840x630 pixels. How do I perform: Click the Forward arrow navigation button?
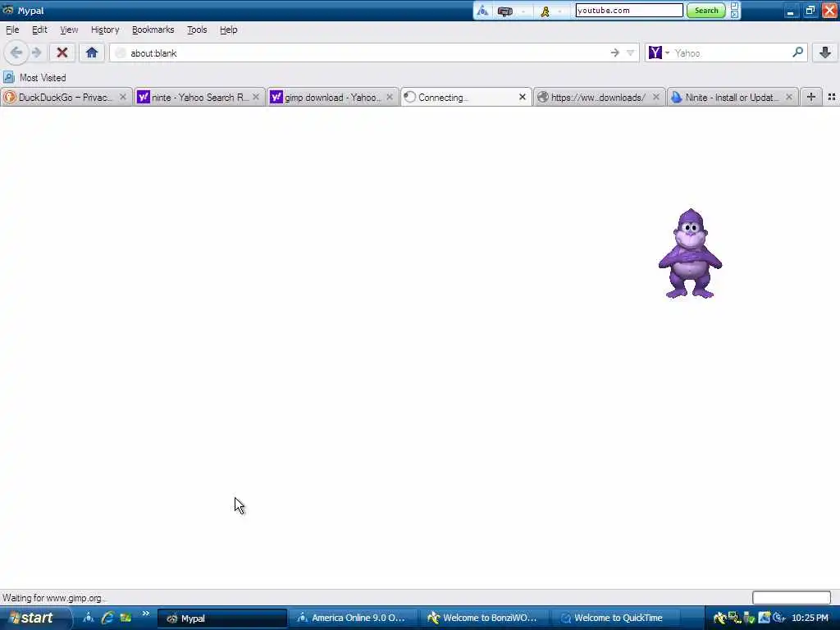click(x=36, y=52)
